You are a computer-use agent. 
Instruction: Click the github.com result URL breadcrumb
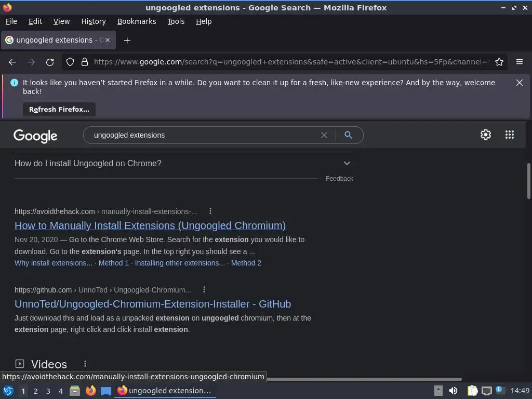(102, 290)
